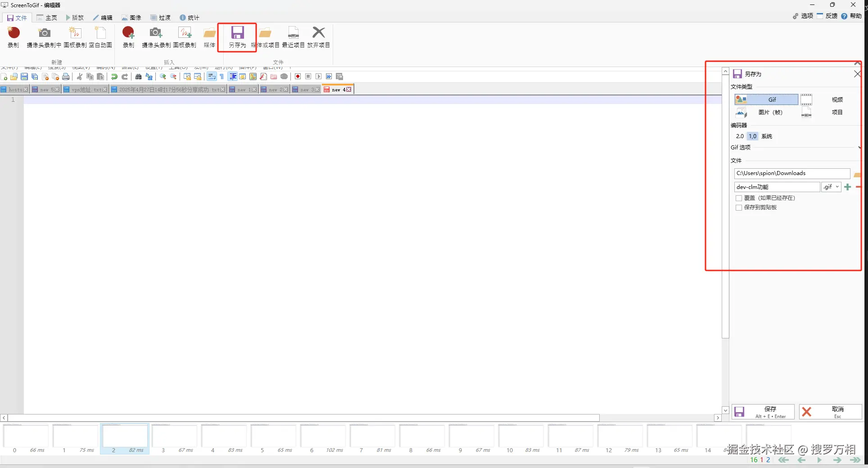Select frame 3 thumbnail (67 ms)
The image size is (868, 468).
click(x=174, y=439)
